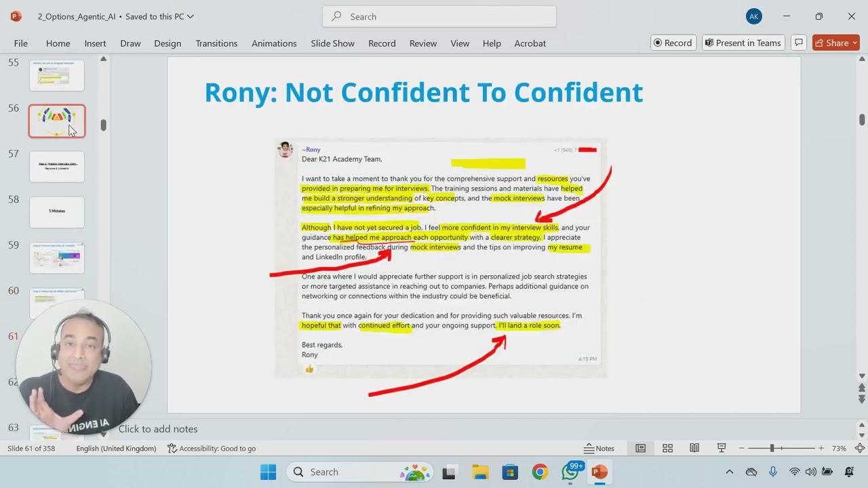This screenshot has width=868, height=488.
Task: Click Present in Teams button
Action: point(743,43)
